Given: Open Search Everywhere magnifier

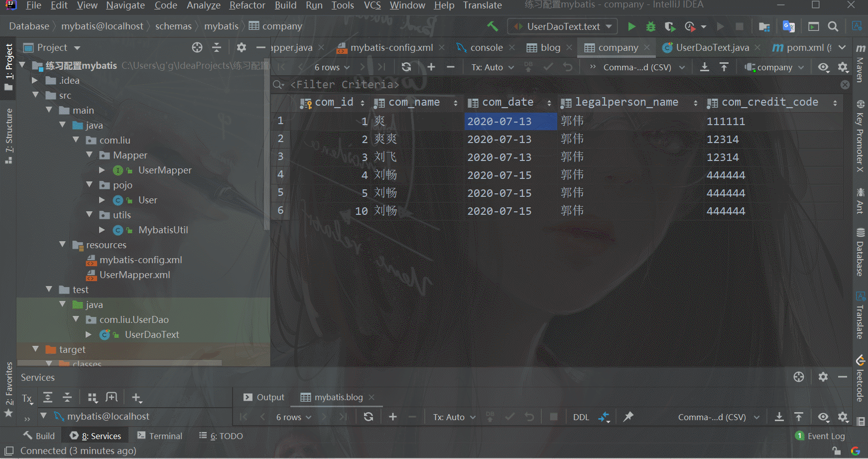Looking at the screenshot, I should coord(833,26).
